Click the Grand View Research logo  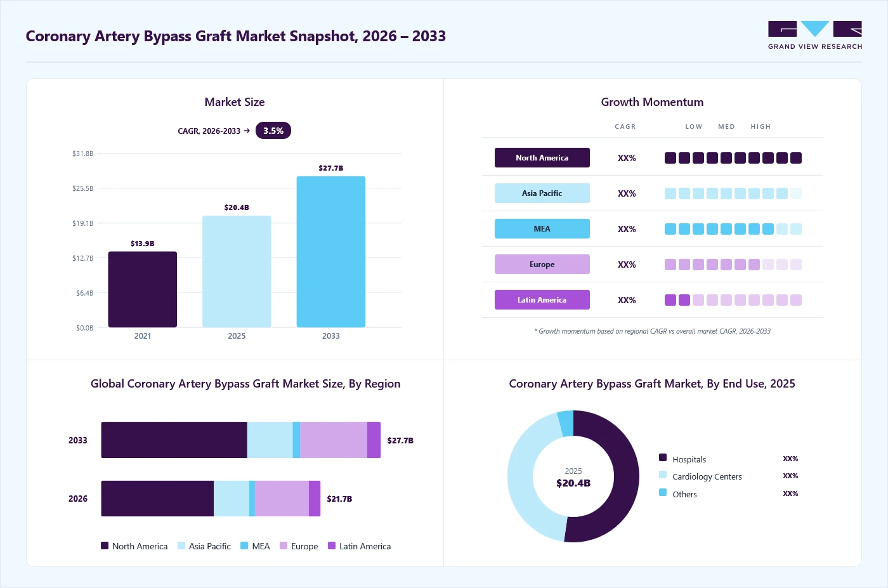[x=815, y=36]
